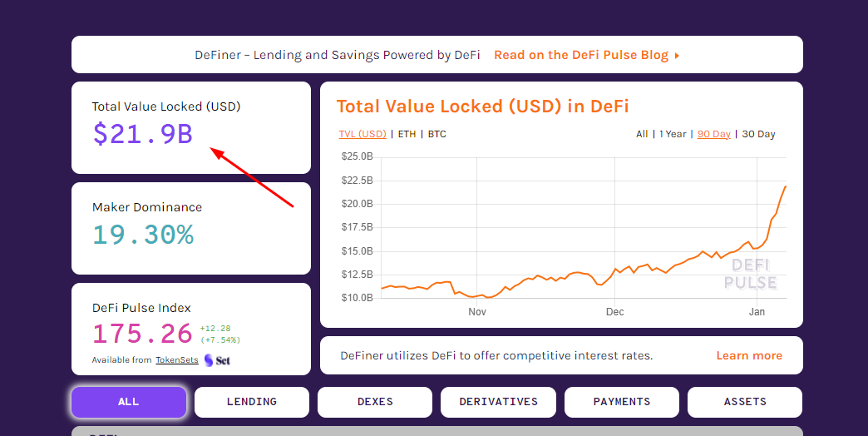The height and width of the screenshot is (436, 868).
Task: Filter by DEXES category
Action: [375, 402]
